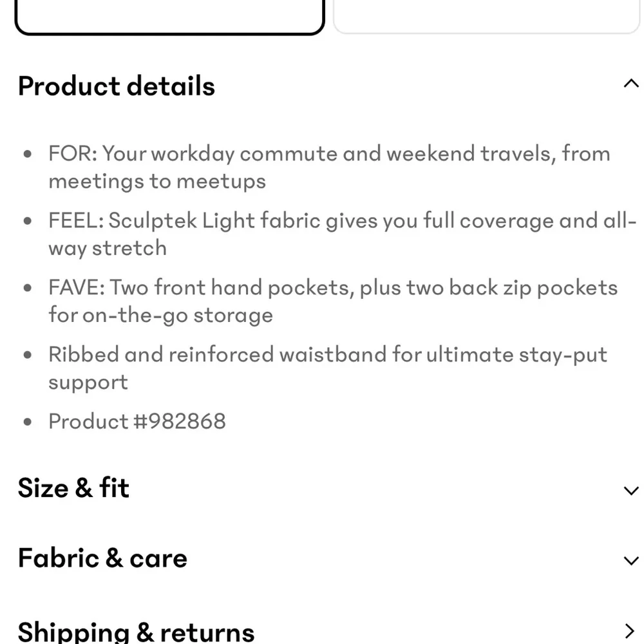Select the Fabric & care section title
This screenshot has width=644, height=644.
pos(102,558)
